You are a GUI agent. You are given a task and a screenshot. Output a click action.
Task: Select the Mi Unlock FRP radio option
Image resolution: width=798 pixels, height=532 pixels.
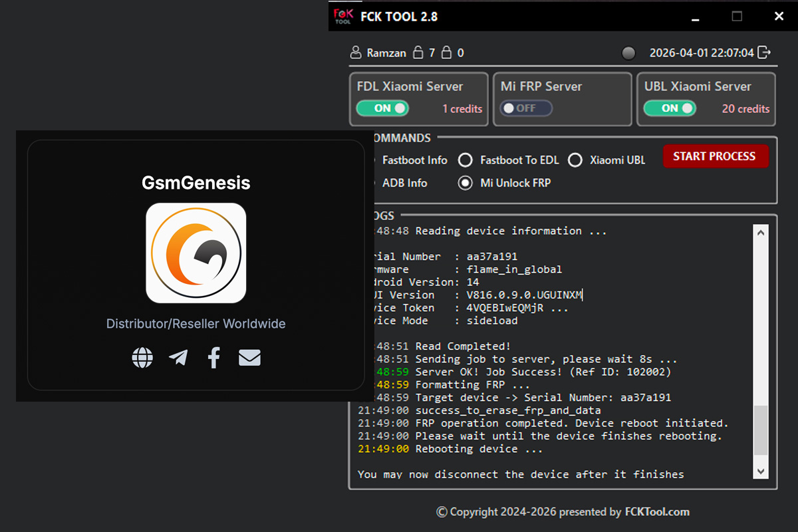(465, 183)
